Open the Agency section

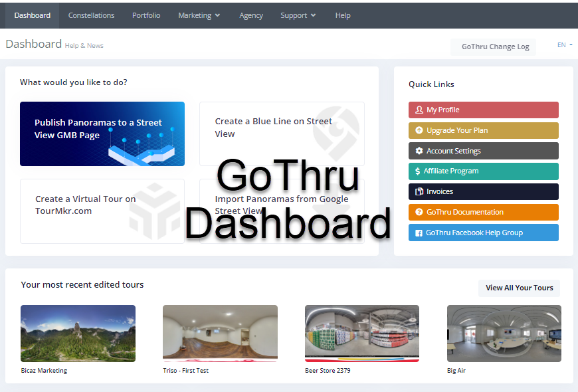click(x=251, y=15)
